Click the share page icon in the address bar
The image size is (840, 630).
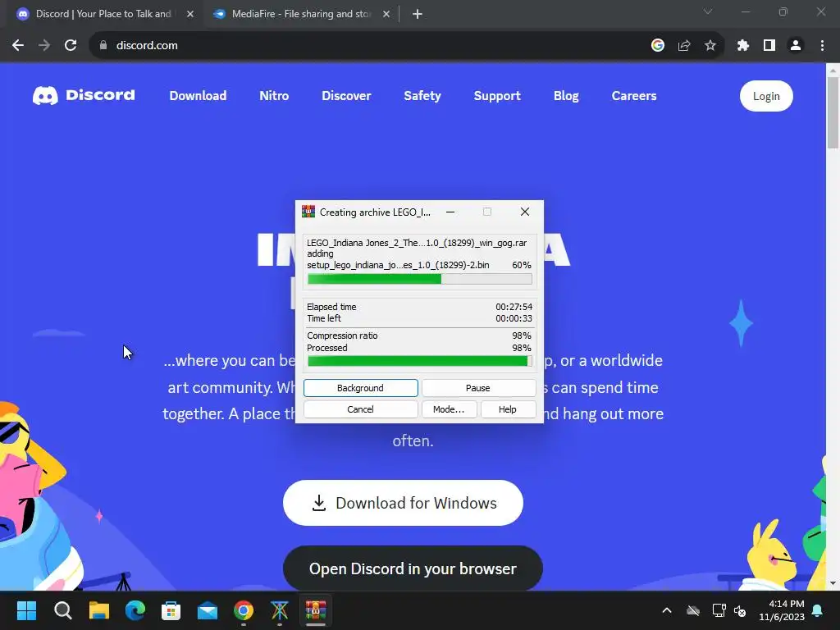point(684,46)
